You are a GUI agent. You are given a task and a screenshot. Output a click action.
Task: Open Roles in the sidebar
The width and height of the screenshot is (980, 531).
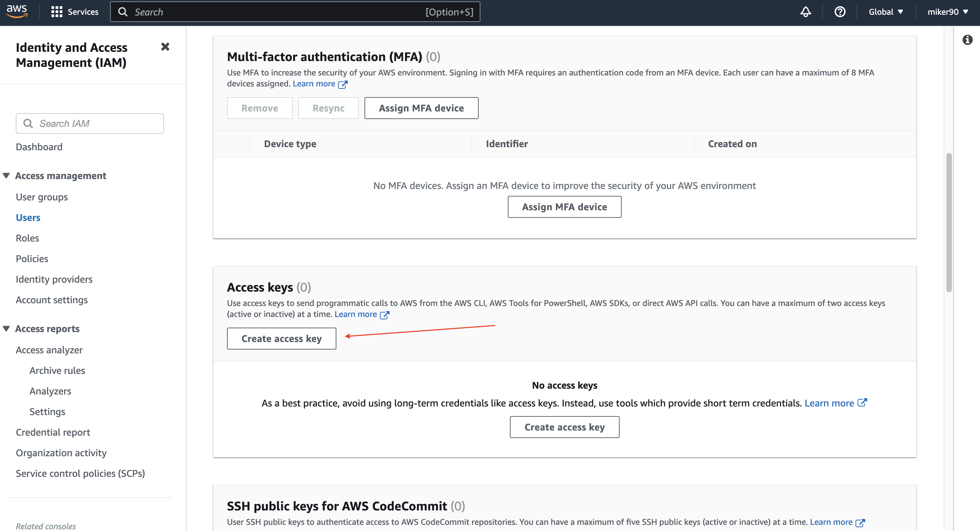27,238
